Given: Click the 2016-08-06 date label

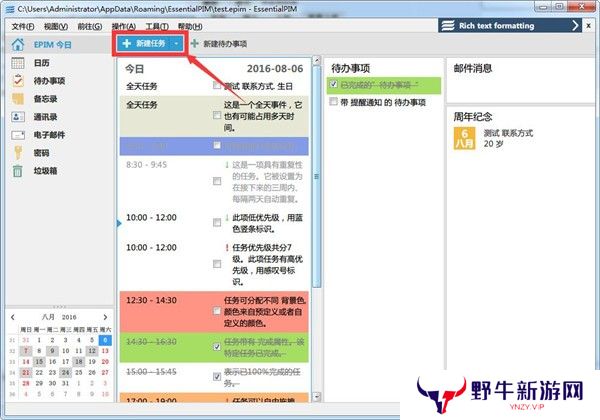Looking at the screenshot, I should pos(275,69).
